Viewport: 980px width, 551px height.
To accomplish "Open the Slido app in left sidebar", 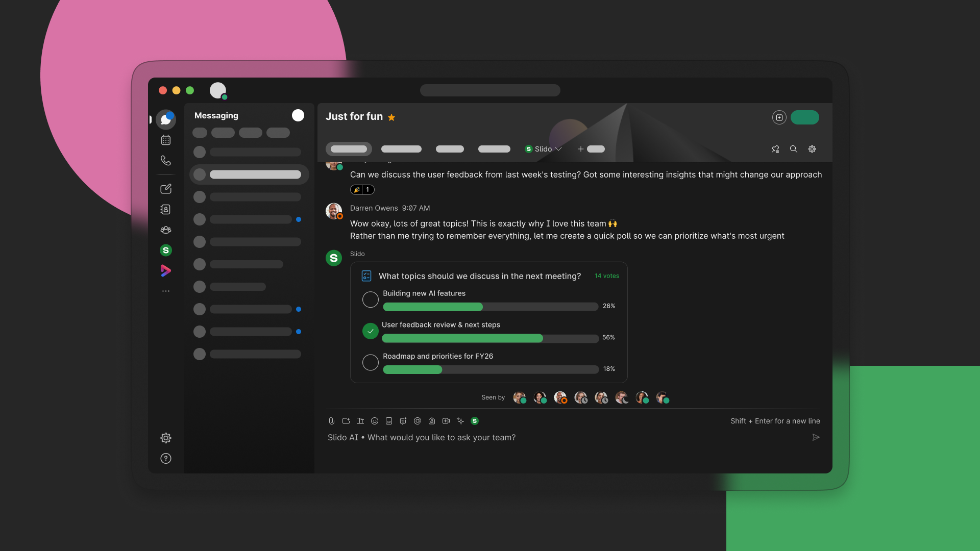I will pos(166,251).
